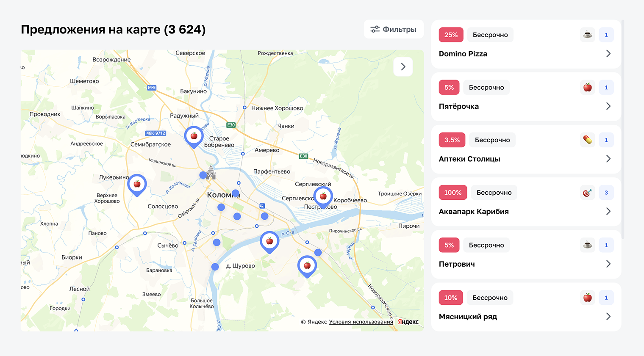This screenshot has width=644, height=356.
Task: Click the Коломна city label on map
Action: (223, 195)
